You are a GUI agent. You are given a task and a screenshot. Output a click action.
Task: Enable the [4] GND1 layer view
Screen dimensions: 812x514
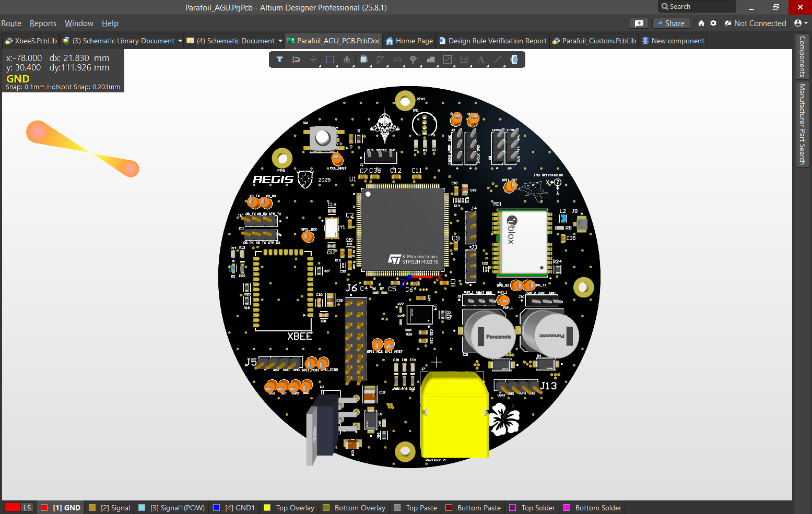pyautogui.click(x=233, y=507)
